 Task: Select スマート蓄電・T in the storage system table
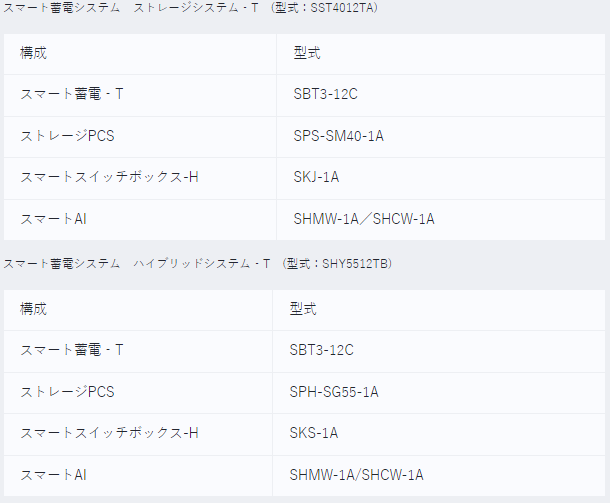[72, 94]
